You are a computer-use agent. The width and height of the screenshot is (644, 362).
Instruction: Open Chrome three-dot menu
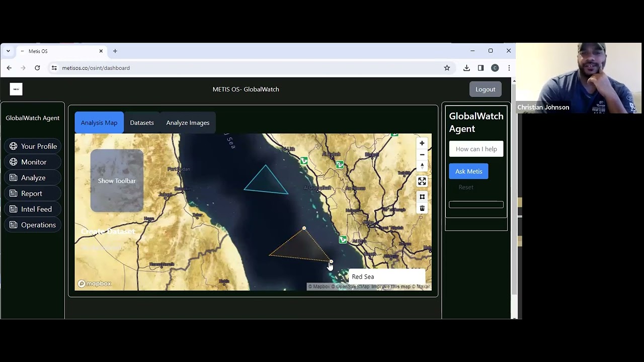point(509,68)
